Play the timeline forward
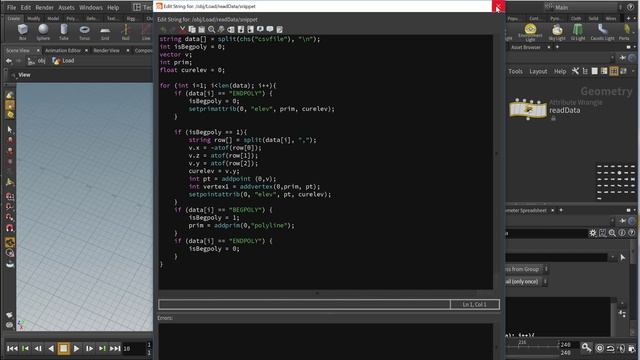 click(76, 348)
